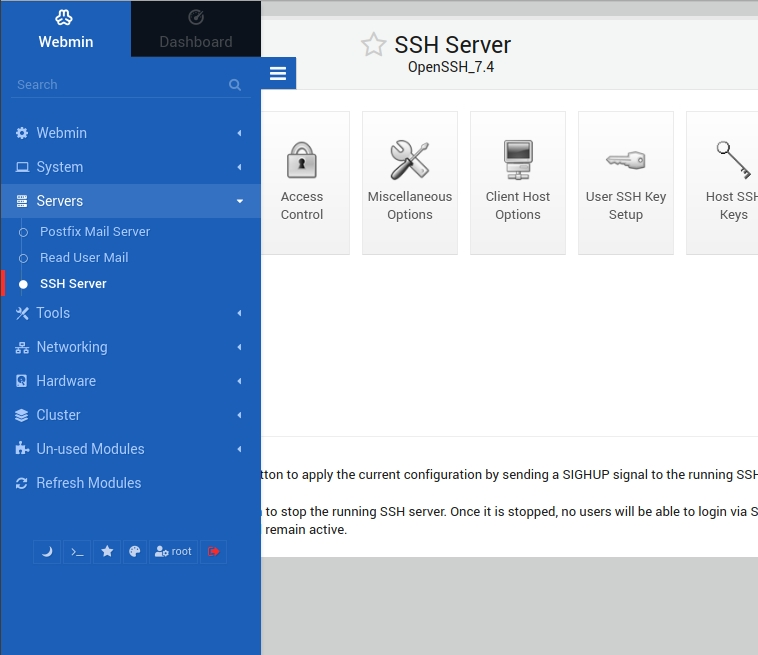Click the User SSH Key Setup label
The image size is (758, 655).
pyautogui.click(x=626, y=205)
